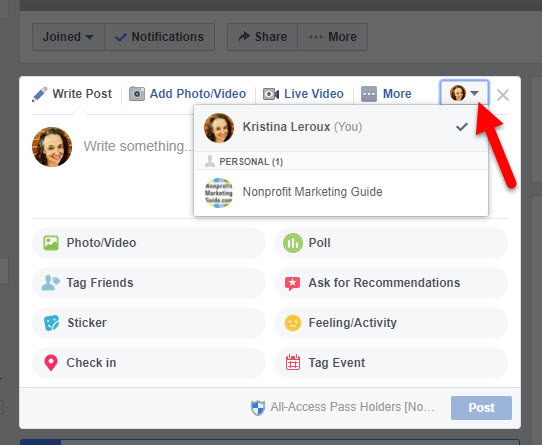Open the More options in composer tabs
The width and height of the screenshot is (542, 445).
(x=387, y=94)
